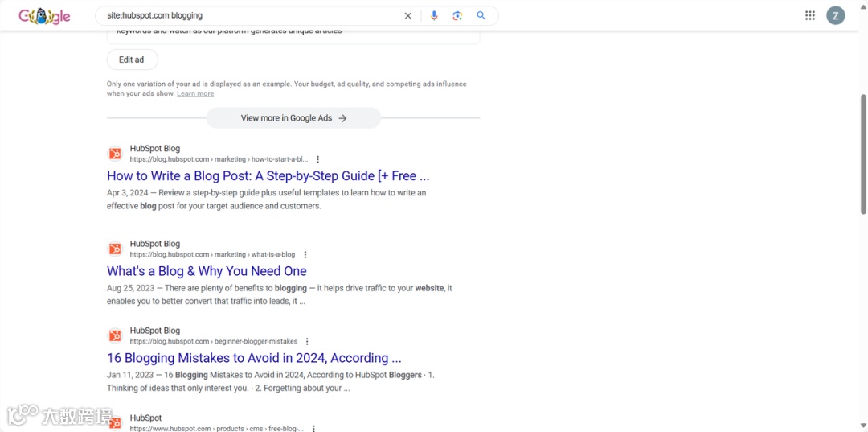Screen dimensions: 868x432
Task: Open three-dot menu for what-is-a-blog result
Action: (305, 255)
